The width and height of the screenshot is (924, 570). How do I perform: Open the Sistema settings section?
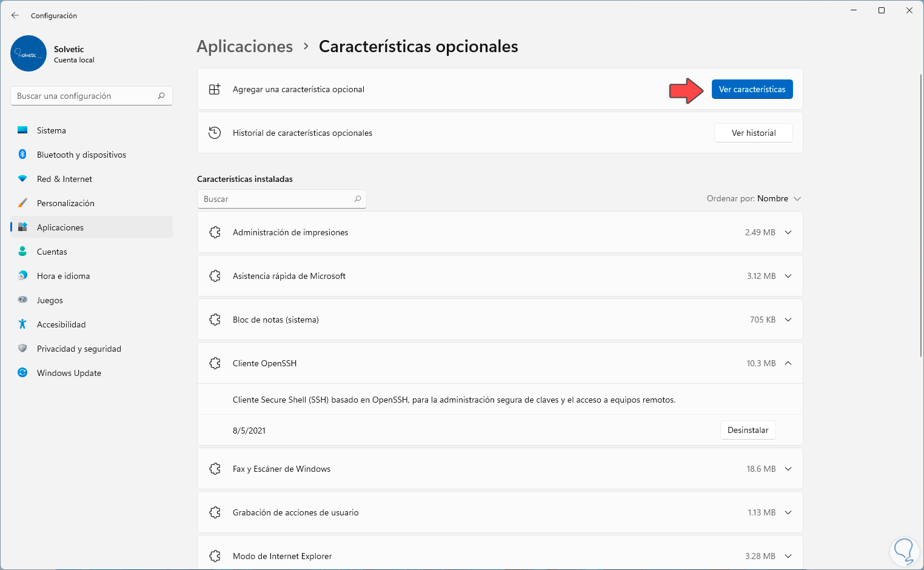pyautogui.click(x=52, y=130)
